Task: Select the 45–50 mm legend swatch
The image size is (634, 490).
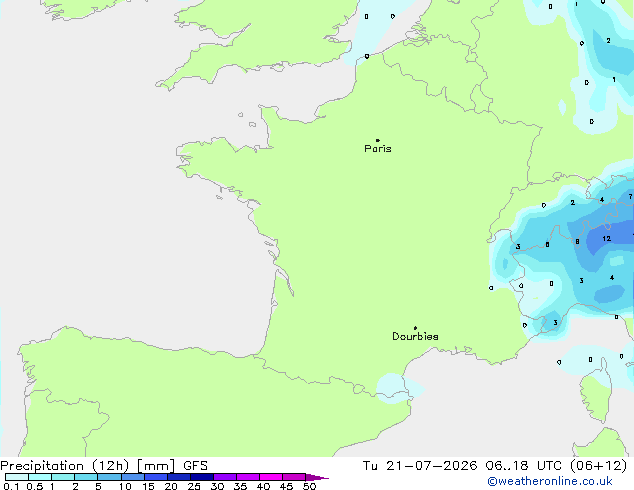Action: coord(294,477)
